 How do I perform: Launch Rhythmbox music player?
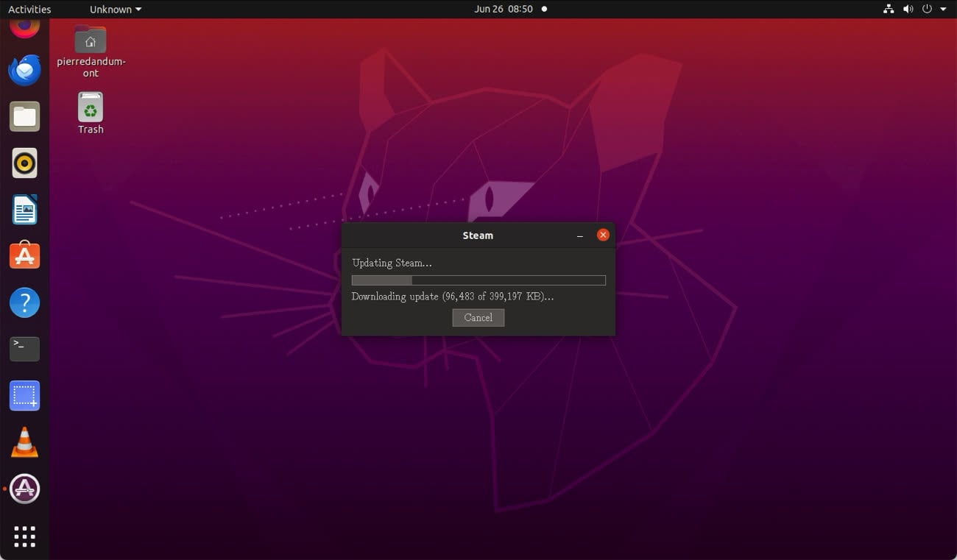pyautogui.click(x=24, y=163)
